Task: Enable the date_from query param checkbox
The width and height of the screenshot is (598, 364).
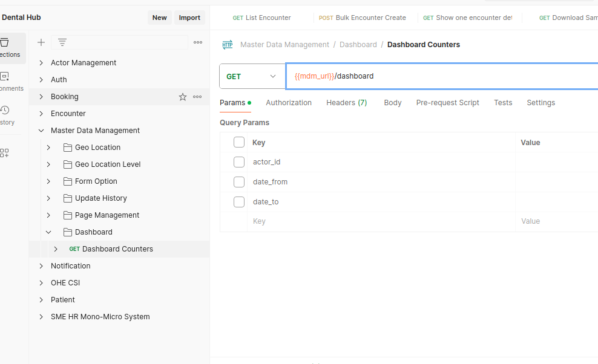Action: coord(239,182)
